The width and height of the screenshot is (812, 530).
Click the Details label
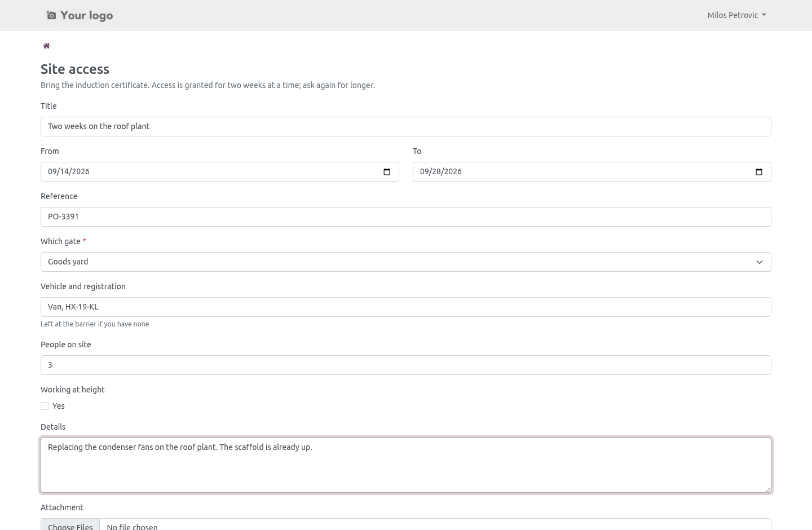pos(53,427)
